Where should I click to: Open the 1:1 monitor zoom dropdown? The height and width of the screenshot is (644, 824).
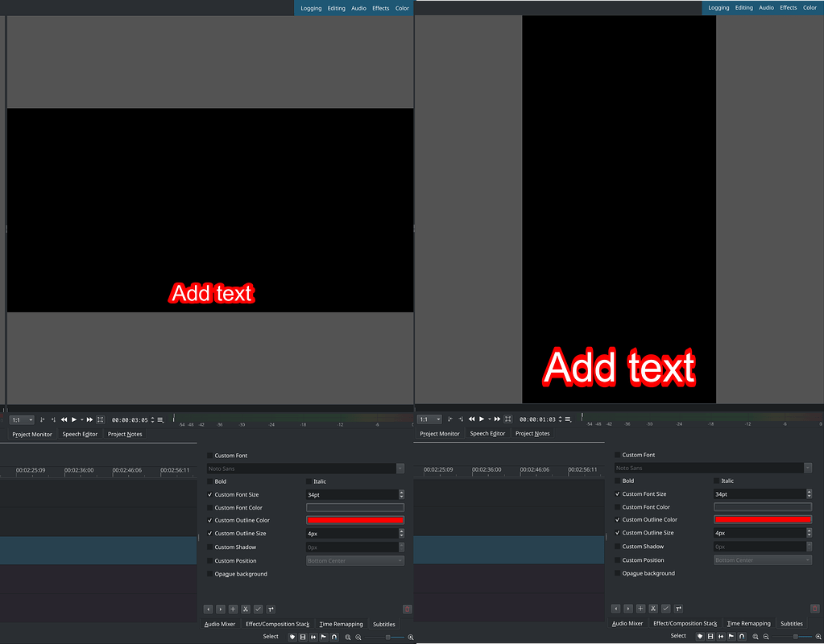point(22,419)
